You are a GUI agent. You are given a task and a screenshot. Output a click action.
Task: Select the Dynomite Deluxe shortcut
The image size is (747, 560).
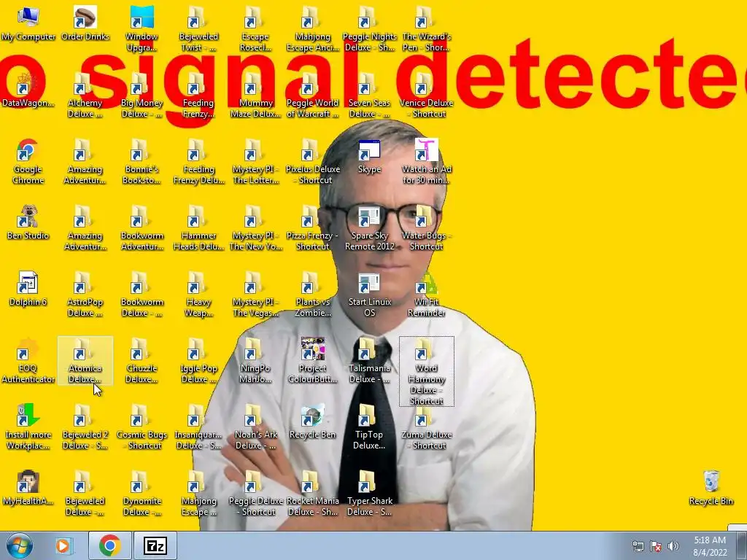142,494
